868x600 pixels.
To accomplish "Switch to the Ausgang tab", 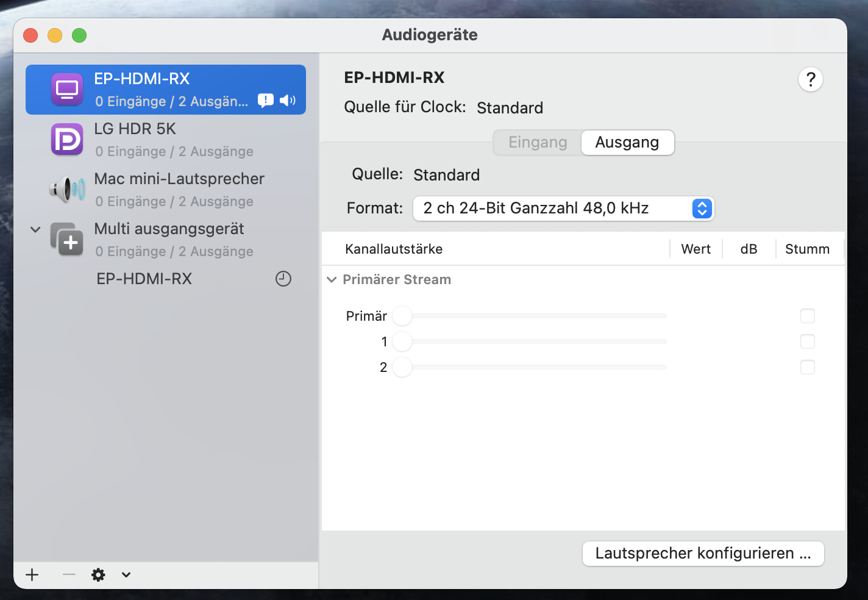I will (x=627, y=143).
